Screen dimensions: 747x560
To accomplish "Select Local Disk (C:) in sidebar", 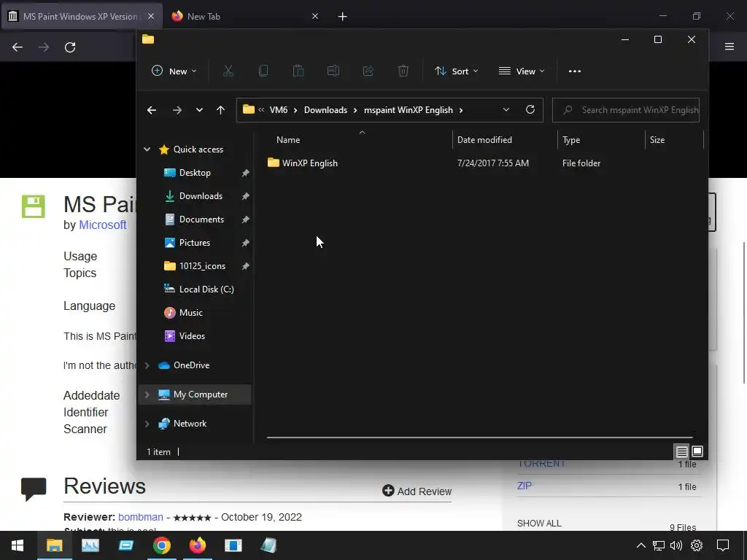I will coord(206,289).
